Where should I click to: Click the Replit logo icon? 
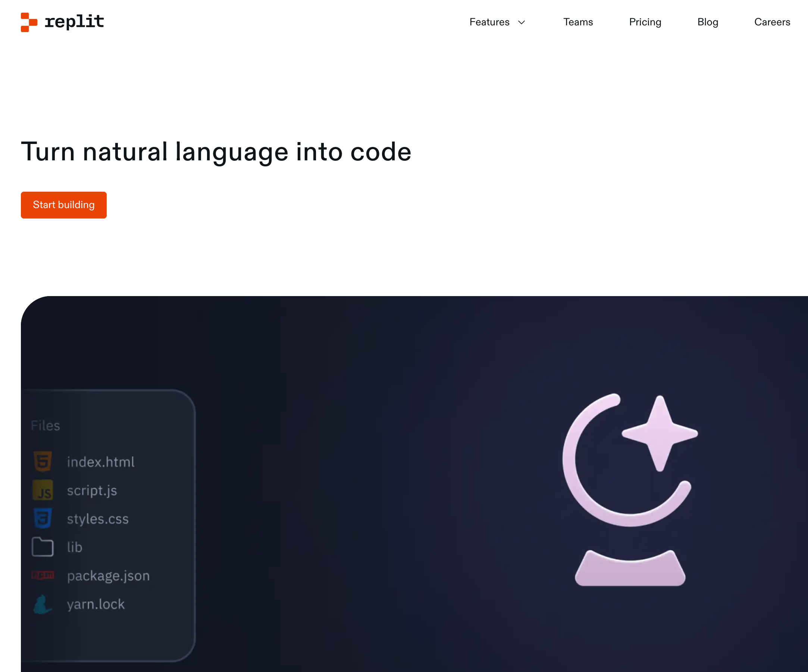29,22
